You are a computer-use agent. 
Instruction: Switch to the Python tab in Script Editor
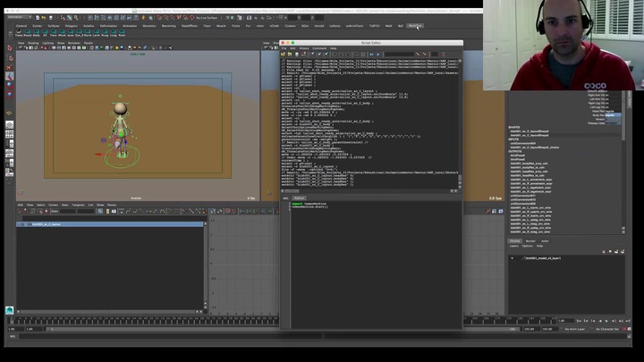300,198
